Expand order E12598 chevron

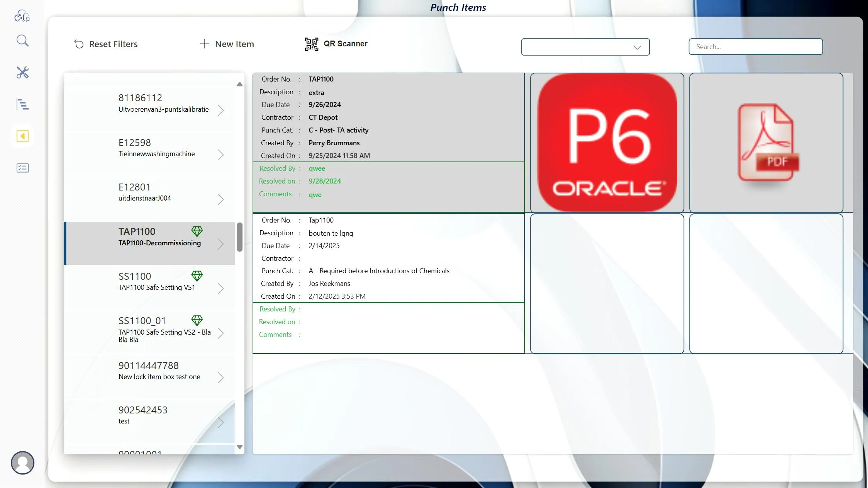(x=220, y=155)
